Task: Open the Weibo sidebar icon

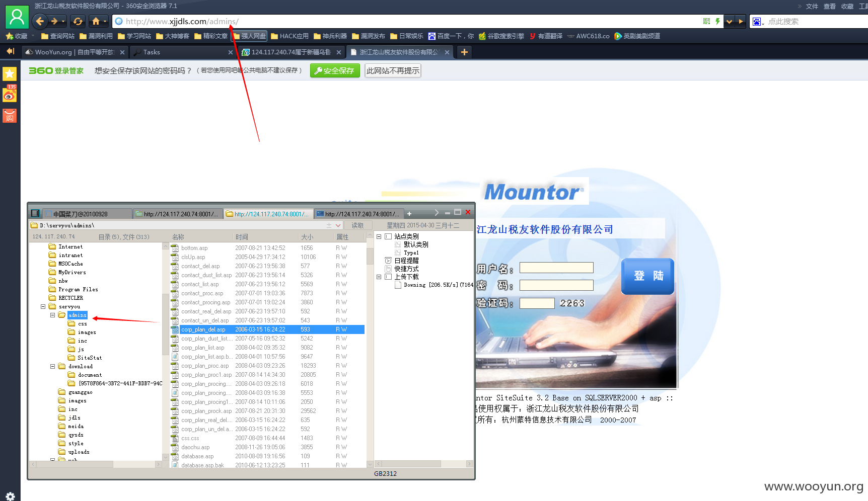Action: pos(10,95)
